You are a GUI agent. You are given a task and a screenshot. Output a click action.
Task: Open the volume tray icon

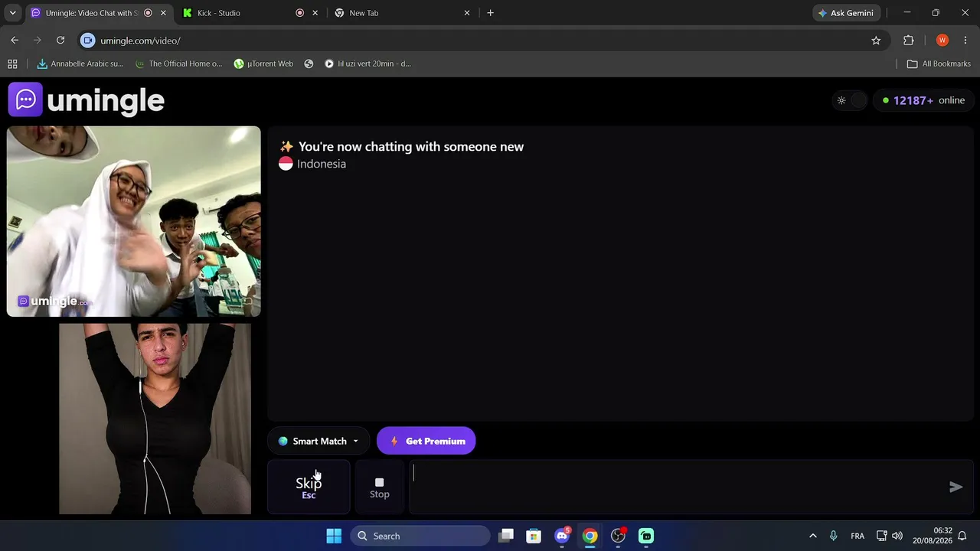click(x=897, y=536)
